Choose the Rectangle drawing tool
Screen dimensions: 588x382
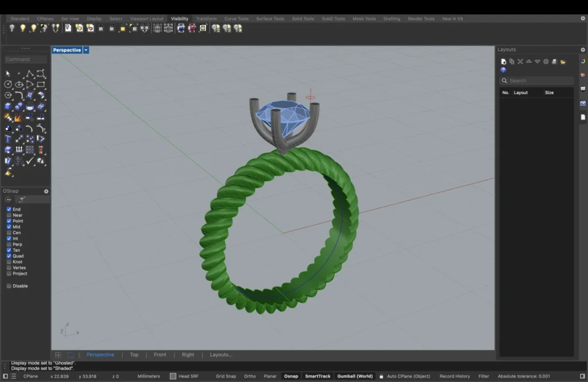click(x=41, y=84)
